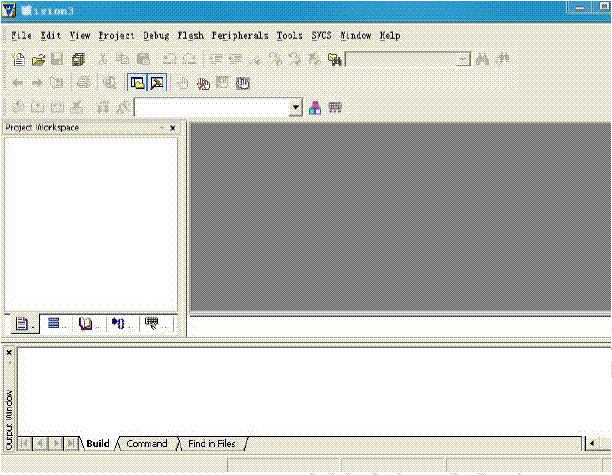Image resolution: width=612 pixels, height=475 pixels.
Task: Click the Open file folder icon
Action: [38, 60]
